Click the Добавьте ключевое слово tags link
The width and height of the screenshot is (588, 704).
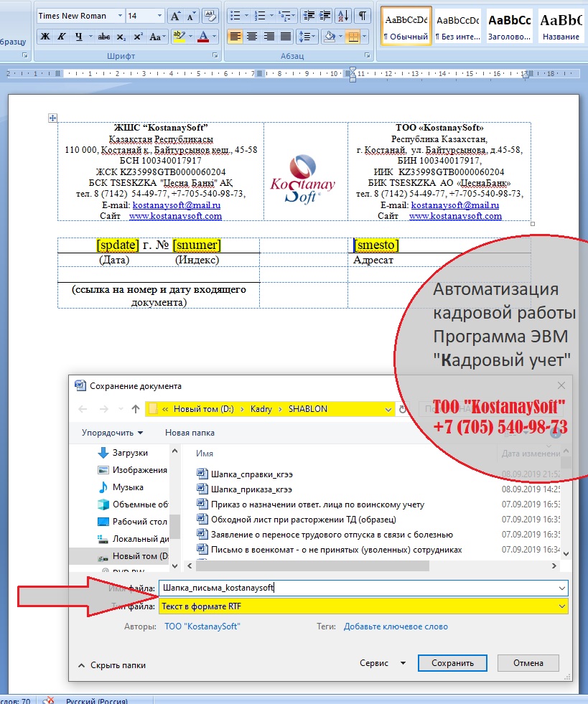[396, 626]
